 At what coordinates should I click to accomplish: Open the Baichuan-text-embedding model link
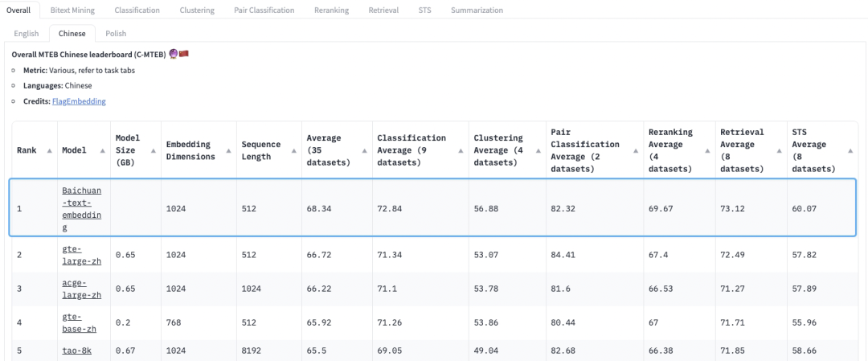point(82,209)
